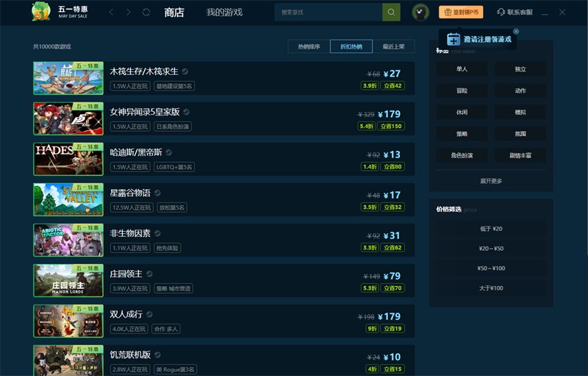The height and width of the screenshot is (376, 588).
Task: Click the 立省150 savings badge
Action: [x=391, y=127]
